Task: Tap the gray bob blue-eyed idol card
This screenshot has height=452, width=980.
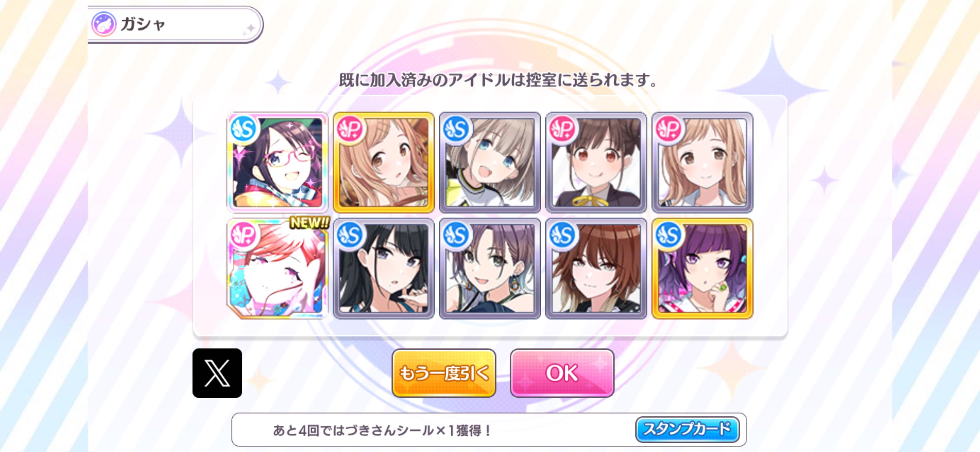Action: point(490,162)
